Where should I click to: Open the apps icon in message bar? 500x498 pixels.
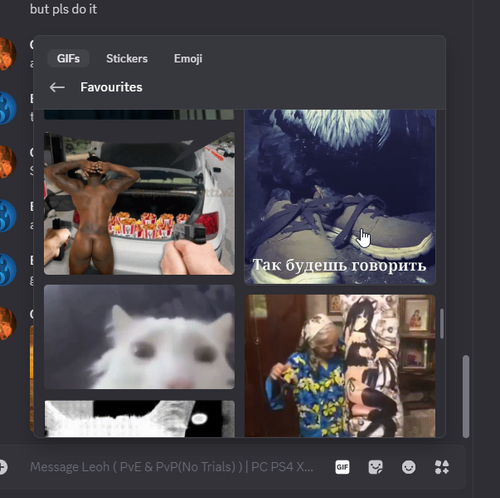(442, 467)
